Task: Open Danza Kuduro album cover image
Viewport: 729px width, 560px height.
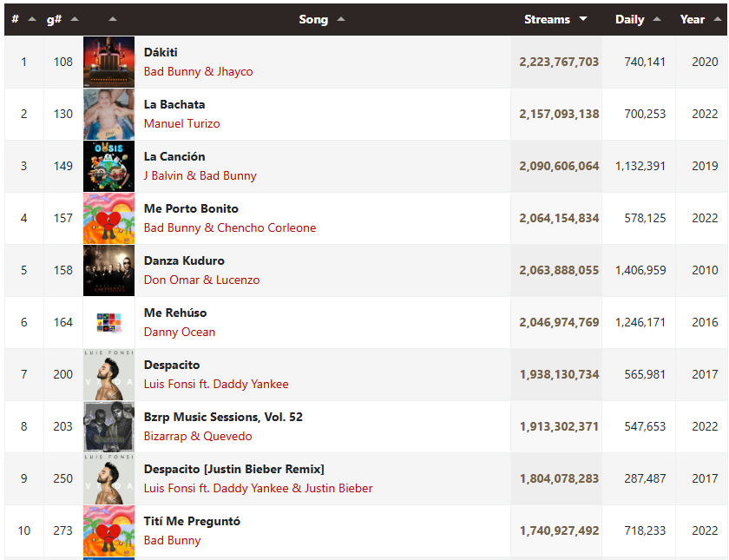Action: [x=108, y=270]
